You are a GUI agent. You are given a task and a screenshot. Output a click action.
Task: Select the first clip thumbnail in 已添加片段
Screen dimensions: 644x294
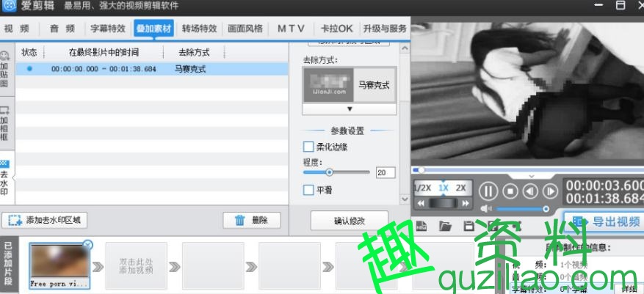tap(59, 265)
